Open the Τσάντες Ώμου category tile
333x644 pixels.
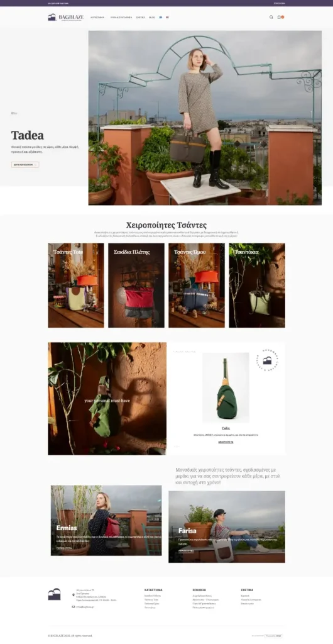point(197,286)
